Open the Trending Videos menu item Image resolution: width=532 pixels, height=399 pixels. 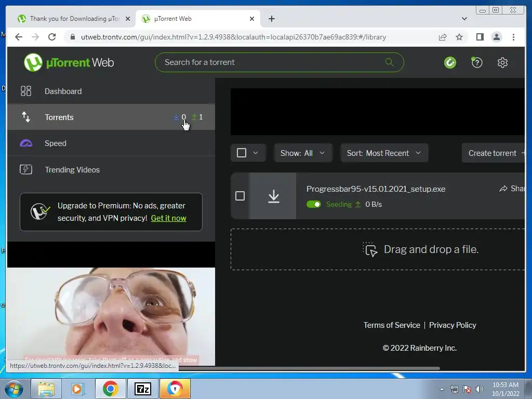[x=111, y=169]
